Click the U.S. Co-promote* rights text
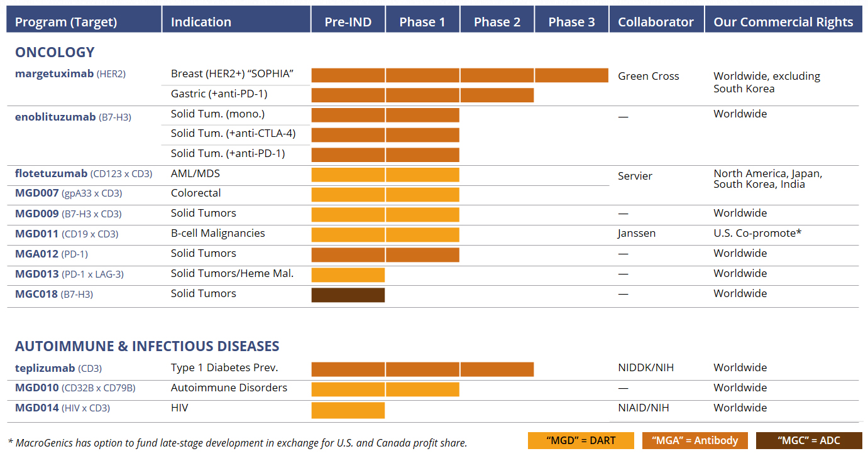This screenshot has width=868, height=456. click(757, 233)
